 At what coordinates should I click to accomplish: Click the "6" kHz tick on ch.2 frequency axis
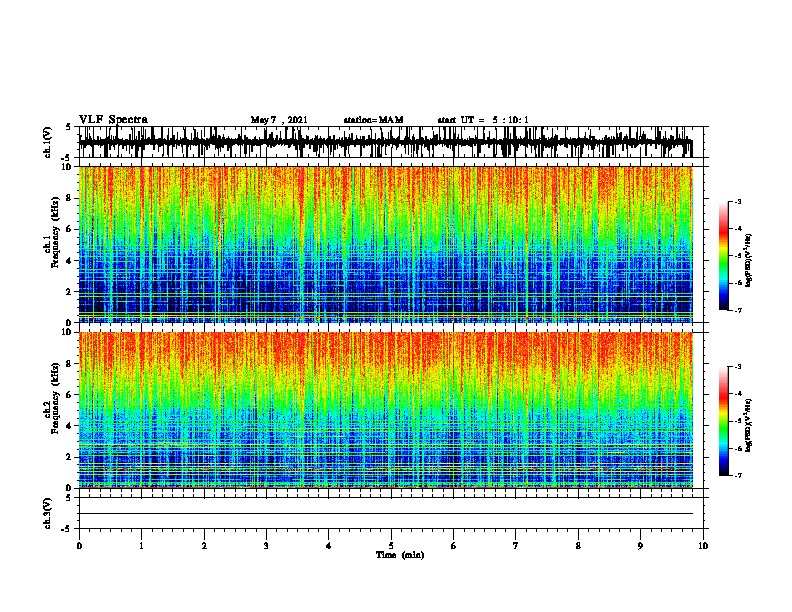tap(70, 395)
